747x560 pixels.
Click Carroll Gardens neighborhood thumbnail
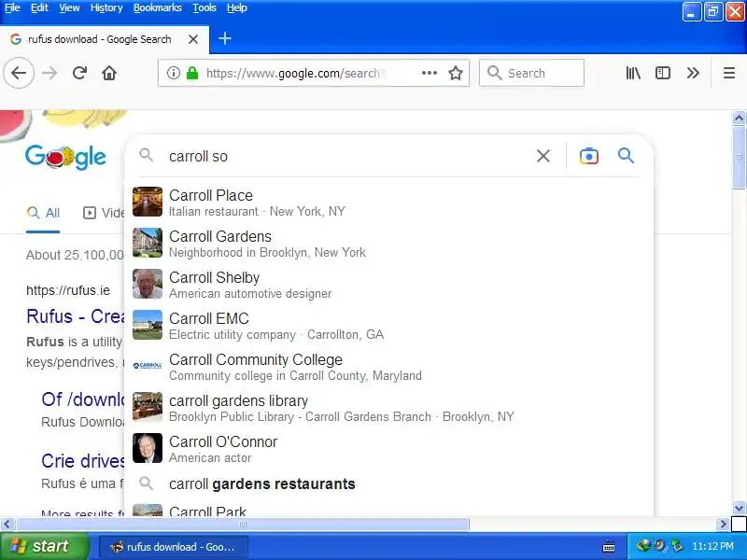click(x=148, y=243)
